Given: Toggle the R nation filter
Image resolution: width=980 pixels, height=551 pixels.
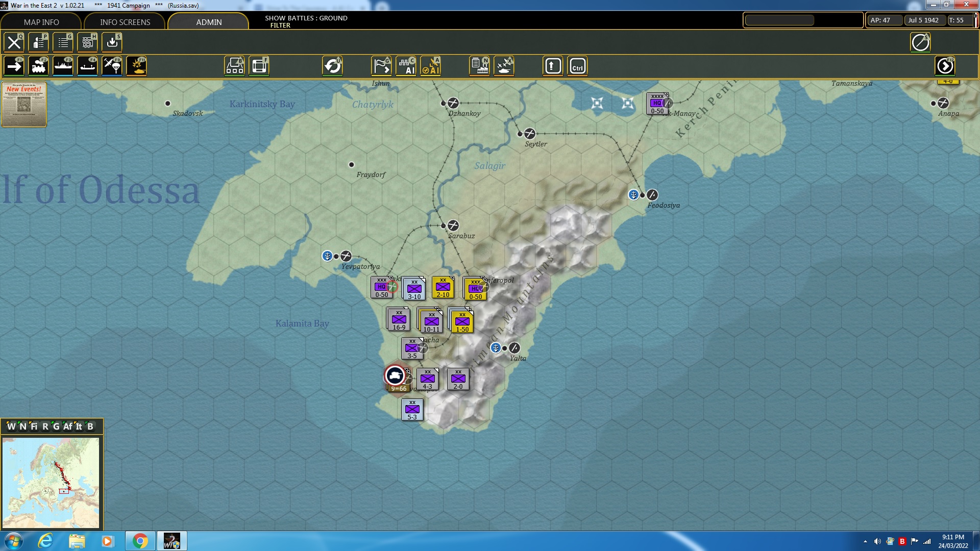Looking at the screenshot, I should click(45, 427).
